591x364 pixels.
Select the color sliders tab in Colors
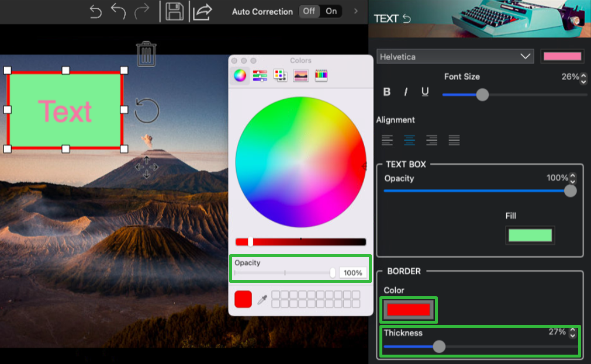click(260, 75)
